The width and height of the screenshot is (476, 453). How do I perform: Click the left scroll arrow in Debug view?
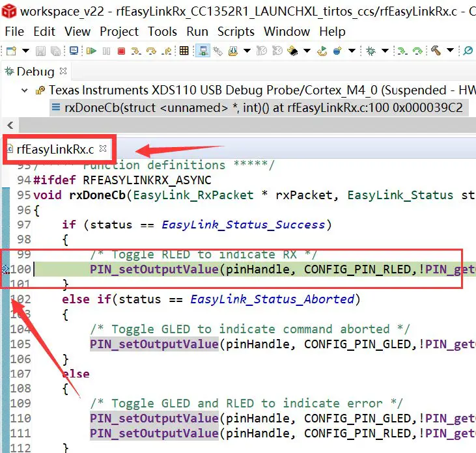[10, 125]
